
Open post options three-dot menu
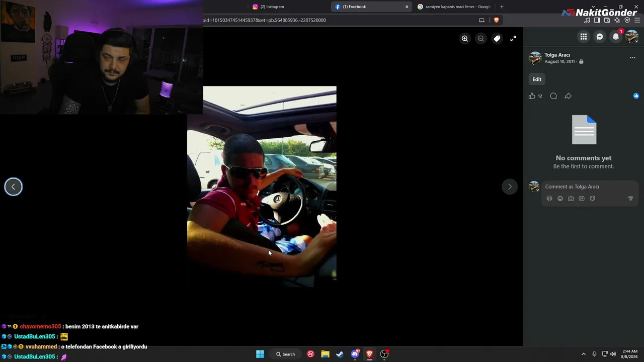(x=632, y=58)
